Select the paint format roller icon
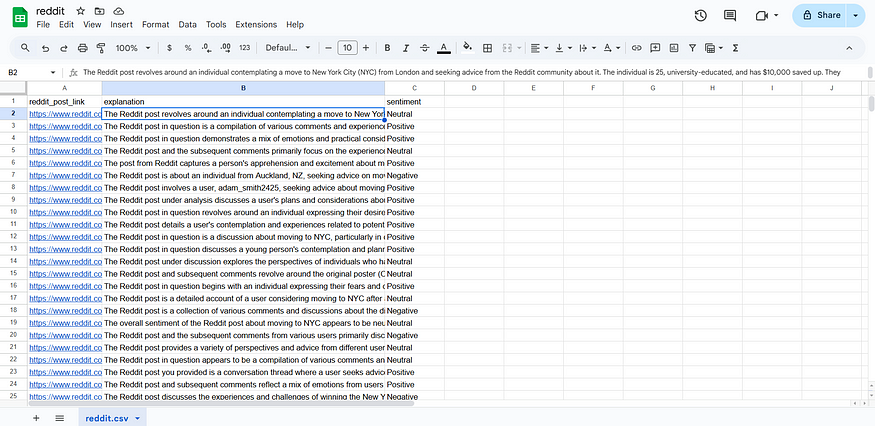Screen dimensions: 875x426 click(101, 48)
